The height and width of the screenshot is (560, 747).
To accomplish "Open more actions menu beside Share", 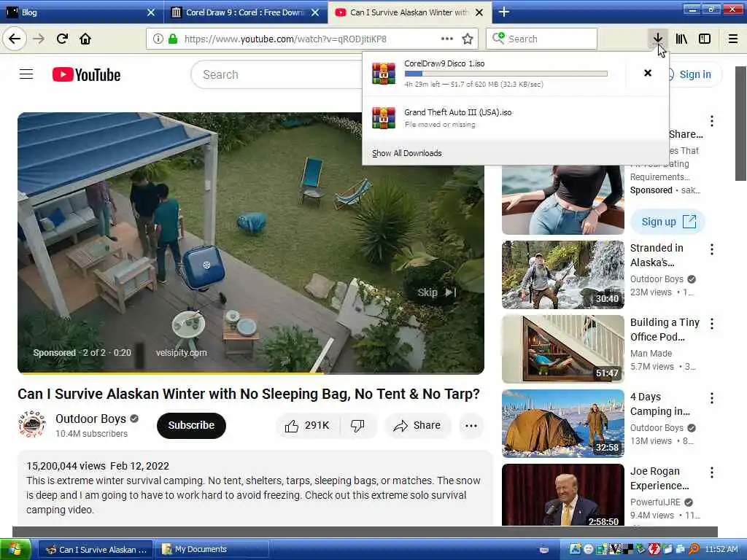I will (x=471, y=426).
